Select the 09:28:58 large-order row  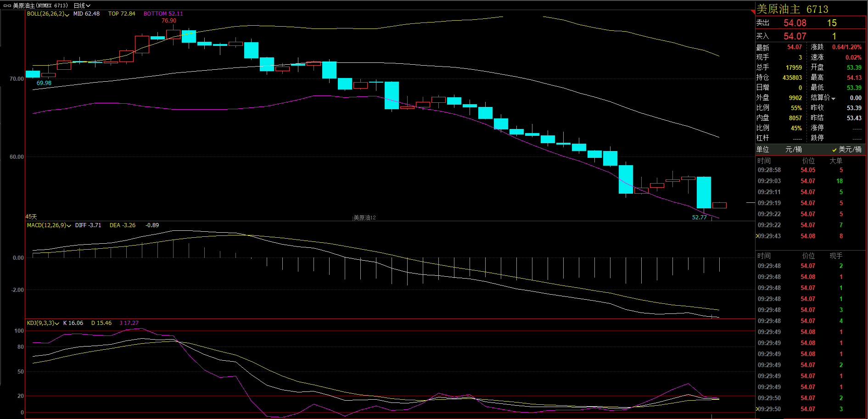pos(810,170)
